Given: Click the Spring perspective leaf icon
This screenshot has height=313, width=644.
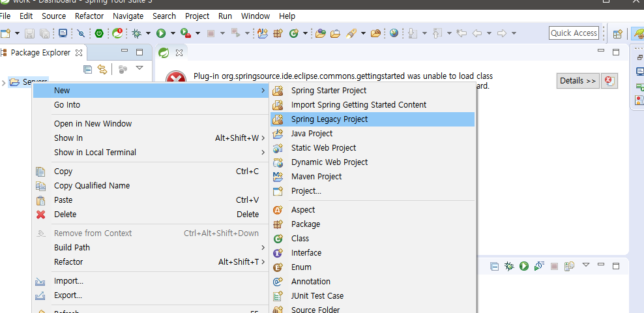Looking at the screenshot, I should pos(638,33).
